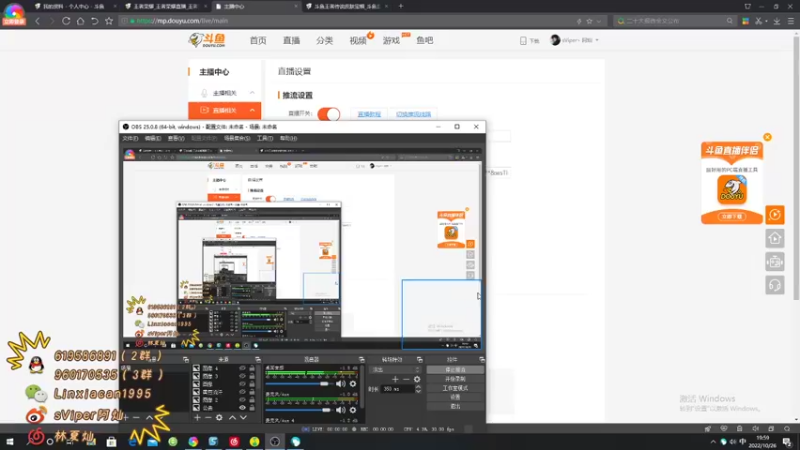This screenshot has width=800, height=450.
Task: Go back in browser history
Action: pyautogui.click(x=37, y=21)
